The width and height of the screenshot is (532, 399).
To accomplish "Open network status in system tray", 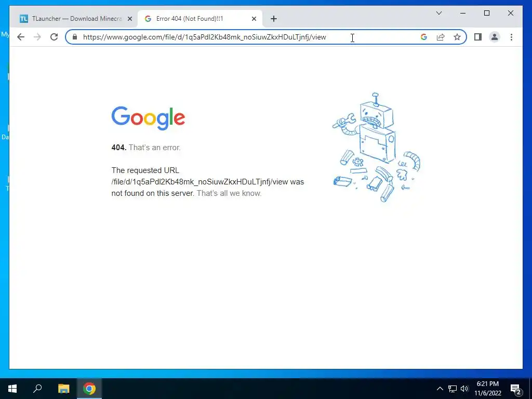I will pos(453,389).
